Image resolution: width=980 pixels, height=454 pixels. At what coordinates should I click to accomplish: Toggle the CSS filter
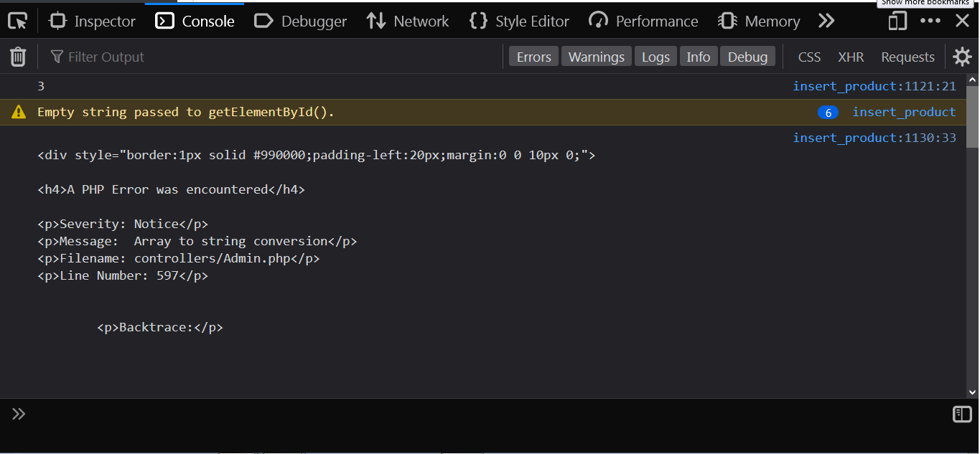809,57
